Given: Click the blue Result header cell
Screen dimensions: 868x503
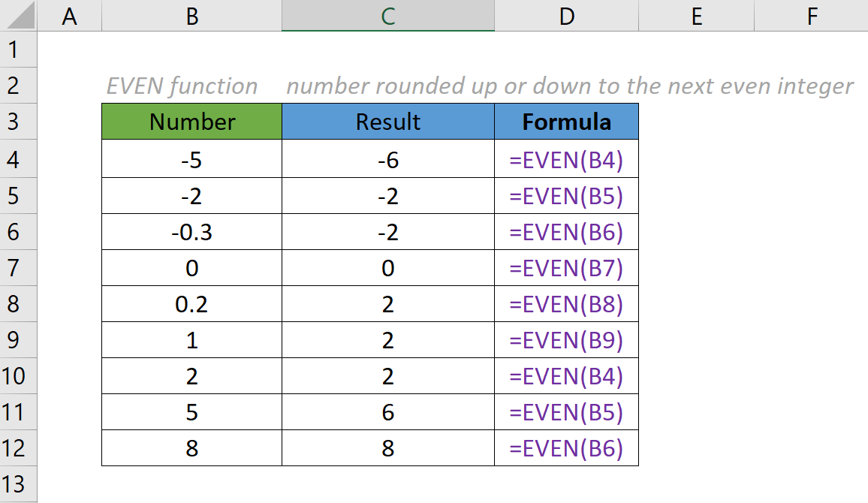Looking at the screenshot, I should coord(387,122).
